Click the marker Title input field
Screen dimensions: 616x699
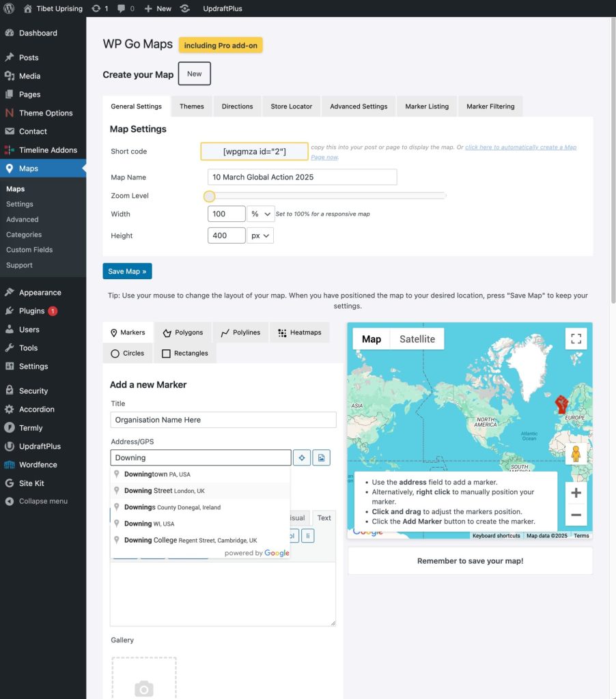(223, 420)
